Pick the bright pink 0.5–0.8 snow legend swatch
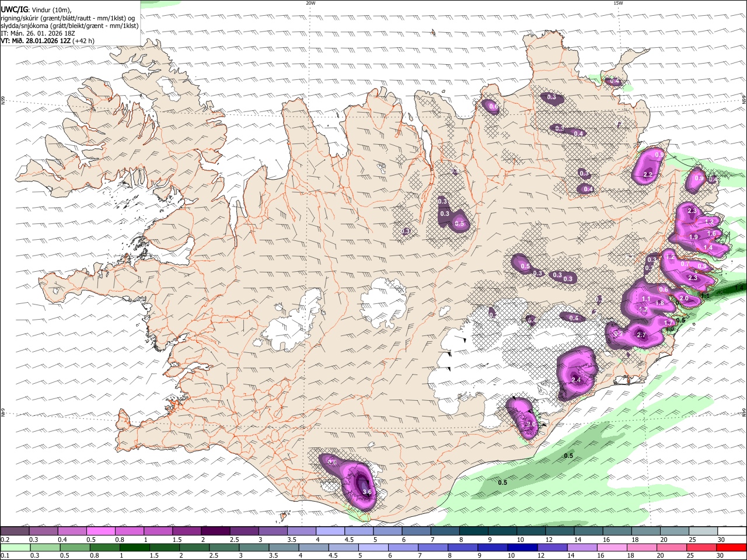The height and width of the screenshot is (560, 747). [101, 531]
